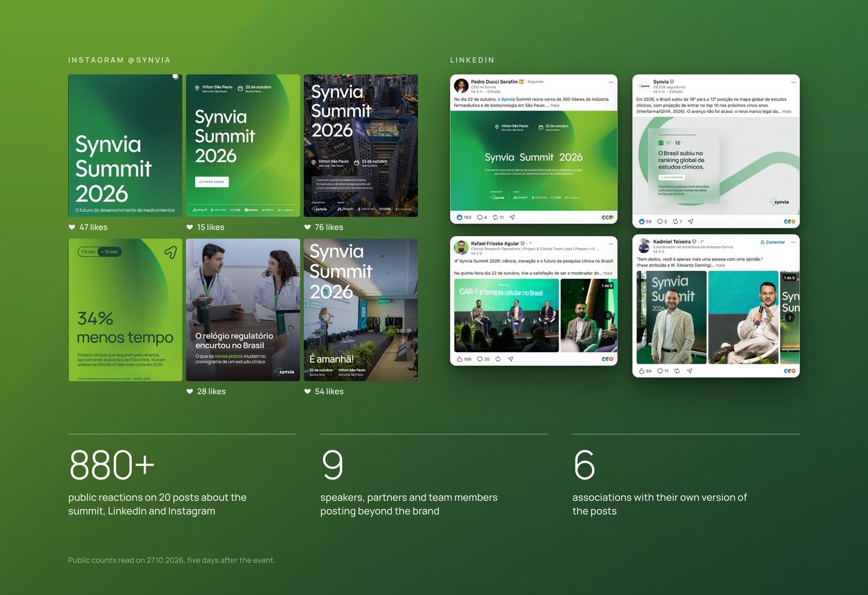
Task: Repost the Synvia company LinkedIn post
Action: click(x=675, y=221)
